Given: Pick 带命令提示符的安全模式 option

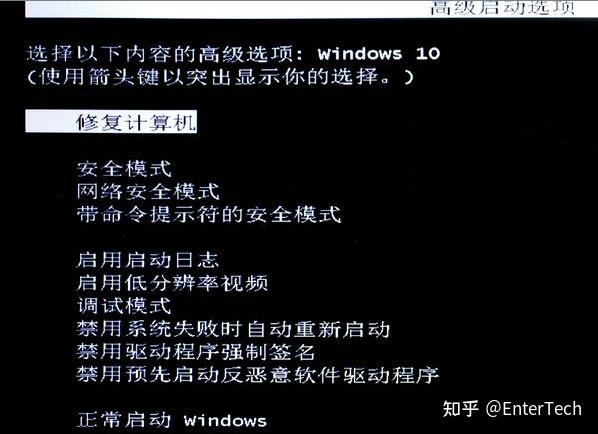Looking at the screenshot, I should [209, 214].
